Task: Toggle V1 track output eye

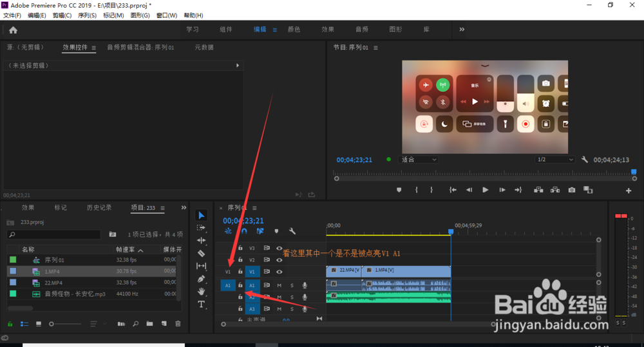Action: (279, 272)
